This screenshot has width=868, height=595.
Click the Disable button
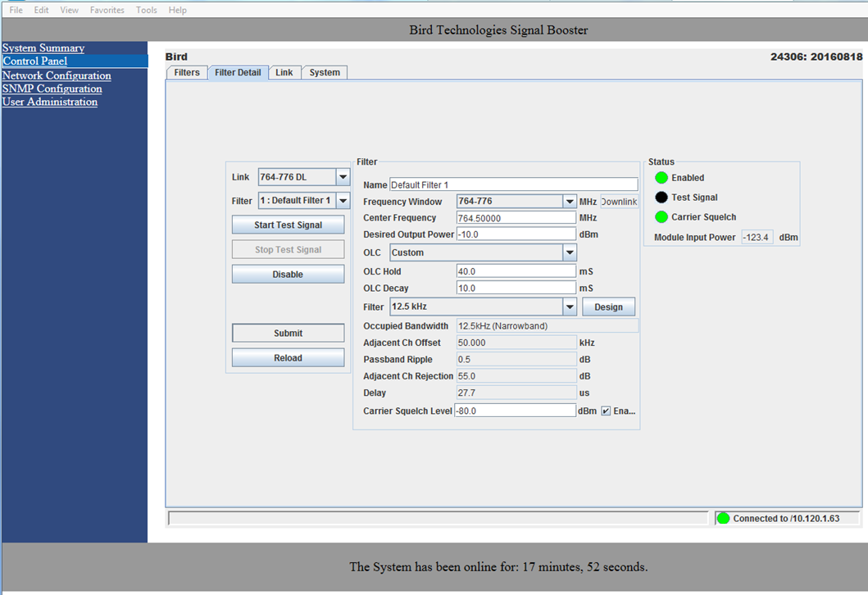tap(288, 275)
